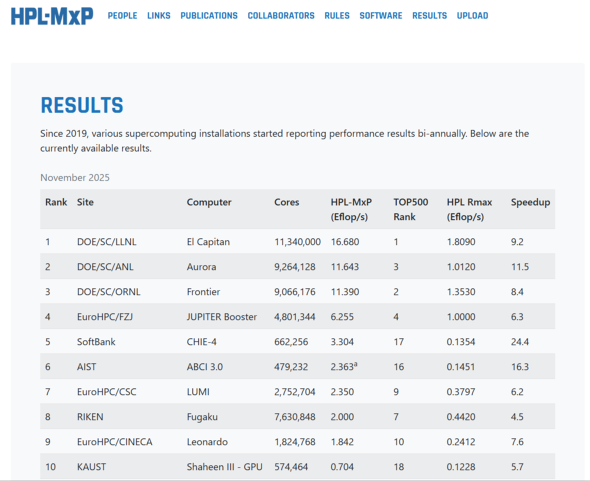The image size is (590, 481).
Task: Open the Rules menu item
Action: pyautogui.click(x=337, y=16)
